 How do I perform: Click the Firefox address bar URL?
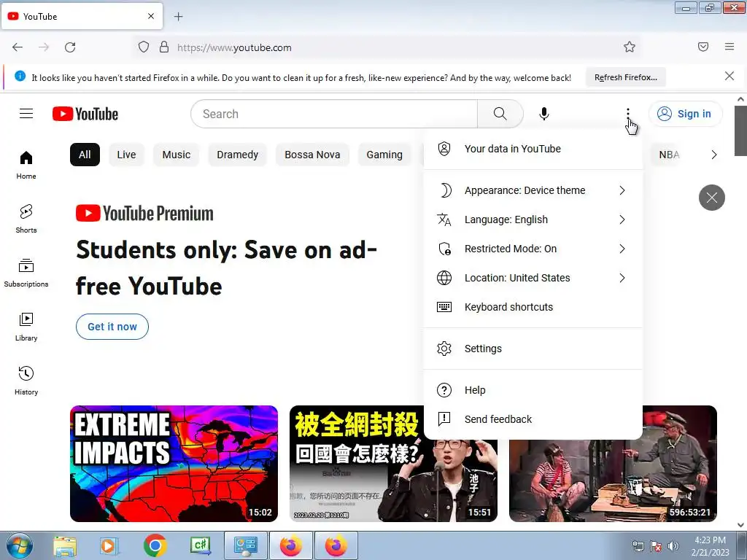point(234,47)
